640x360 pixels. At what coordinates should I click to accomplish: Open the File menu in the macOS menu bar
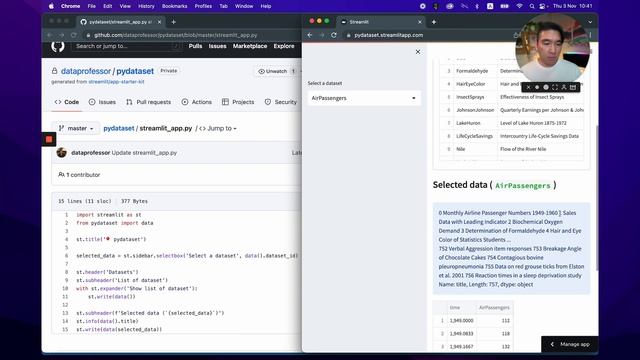[91, 6]
